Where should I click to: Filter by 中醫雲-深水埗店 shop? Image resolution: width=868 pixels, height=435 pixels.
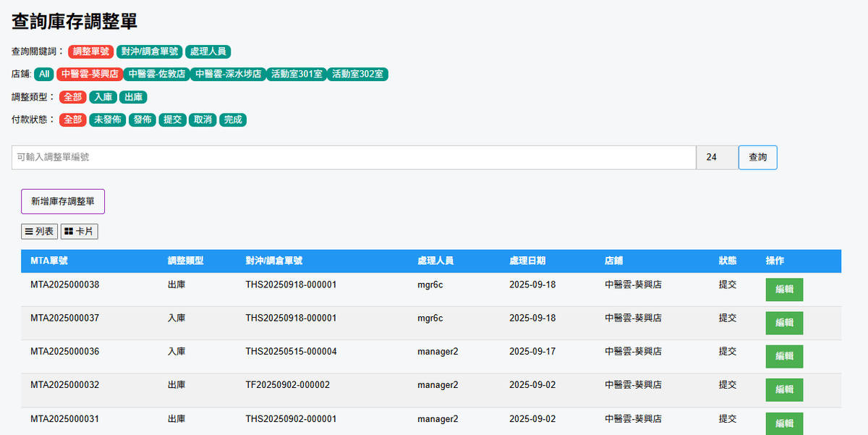[x=229, y=74]
